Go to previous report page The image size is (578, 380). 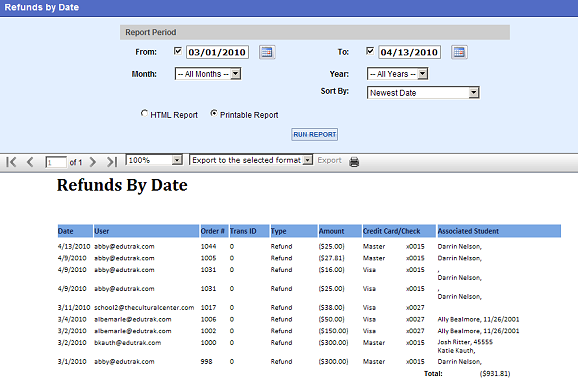(30, 162)
